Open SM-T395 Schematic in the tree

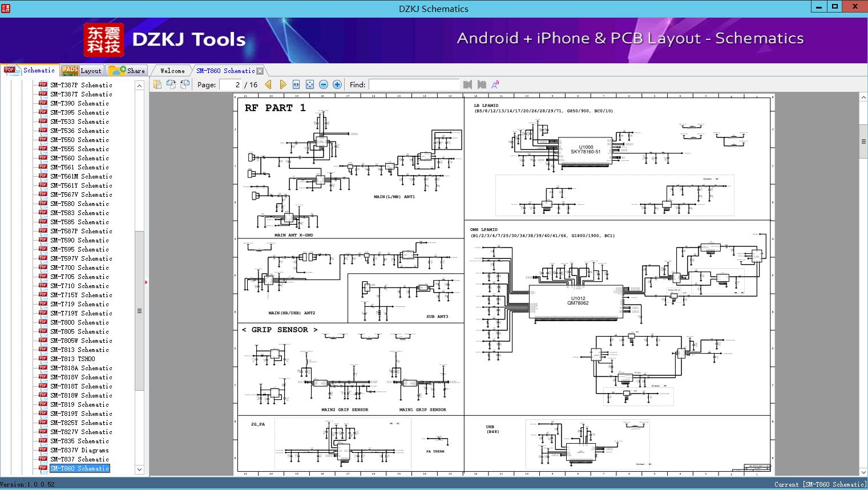(79, 112)
